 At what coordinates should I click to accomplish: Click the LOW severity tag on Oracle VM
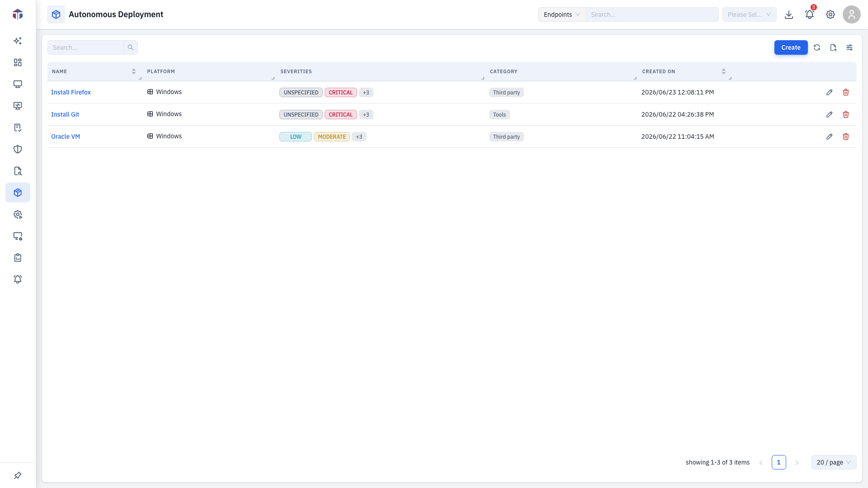(x=296, y=136)
